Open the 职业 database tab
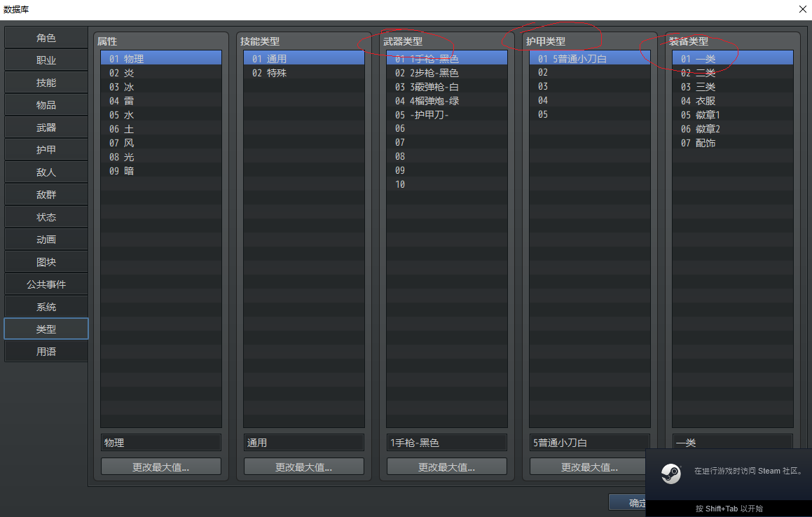The height and width of the screenshot is (517, 812). click(46, 60)
